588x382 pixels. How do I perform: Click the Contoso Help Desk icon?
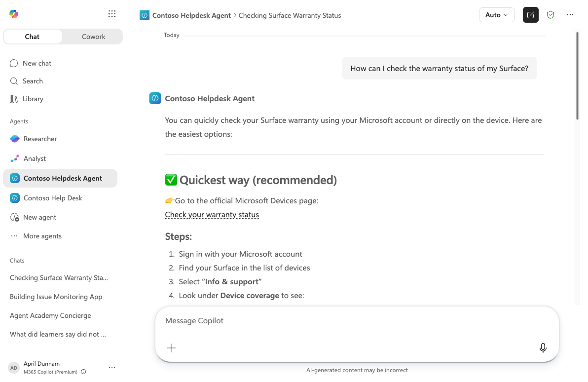(15, 198)
